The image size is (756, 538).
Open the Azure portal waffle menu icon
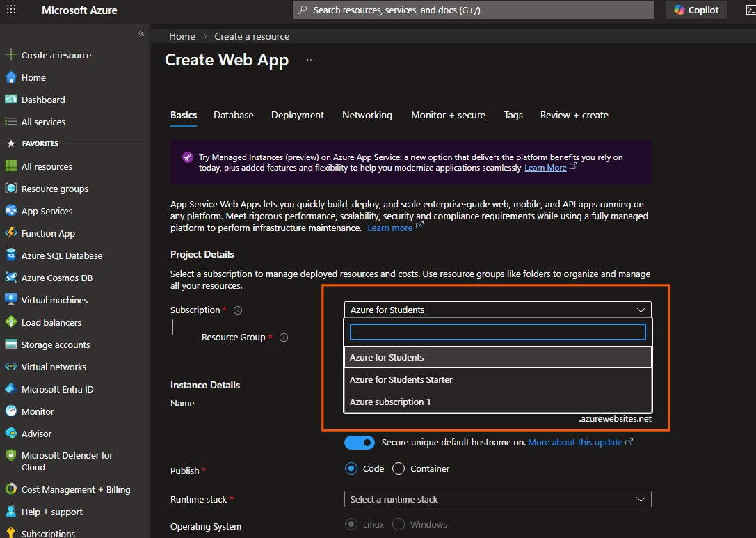[x=11, y=9]
